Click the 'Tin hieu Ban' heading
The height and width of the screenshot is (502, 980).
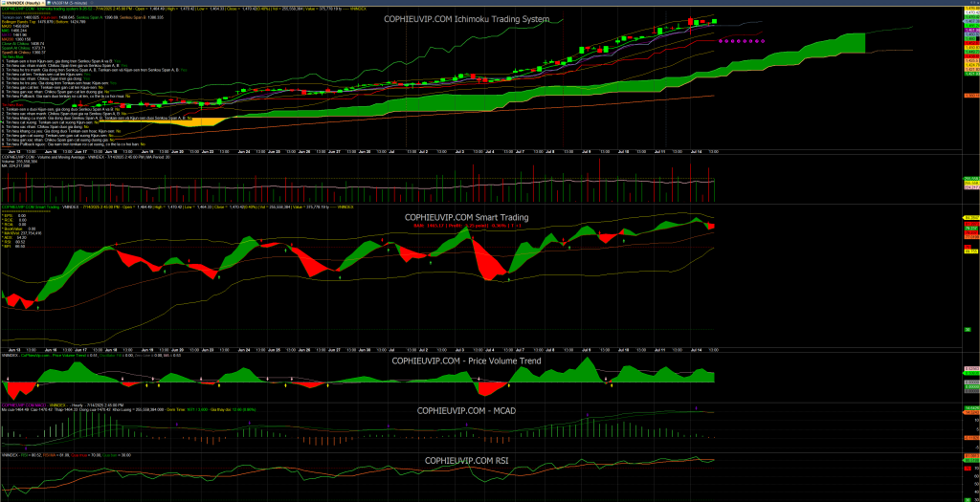coord(12,105)
